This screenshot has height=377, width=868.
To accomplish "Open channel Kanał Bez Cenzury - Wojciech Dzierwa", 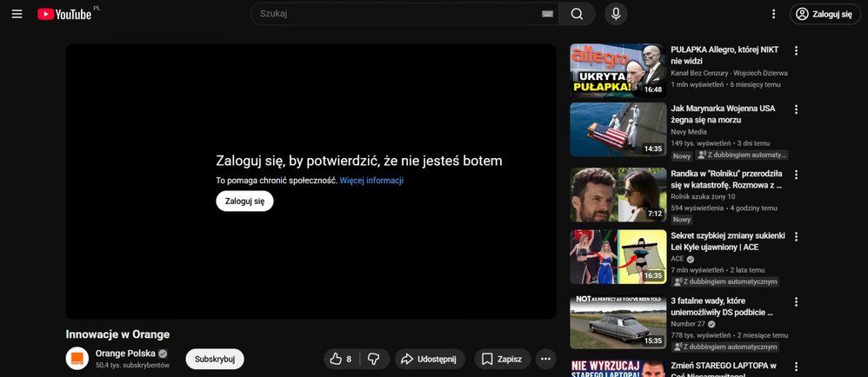I will click(x=729, y=73).
